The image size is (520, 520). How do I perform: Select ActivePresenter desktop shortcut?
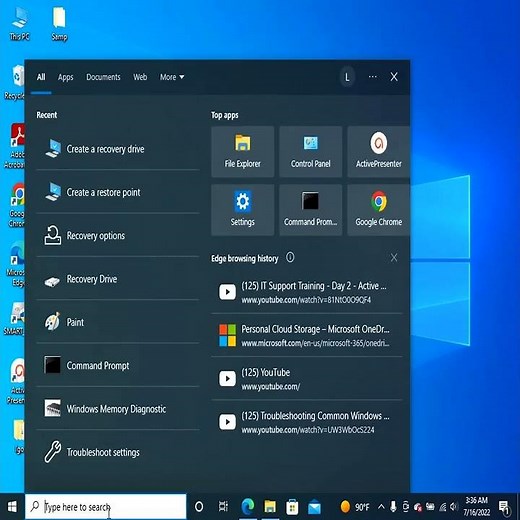click(x=15, y=381)
